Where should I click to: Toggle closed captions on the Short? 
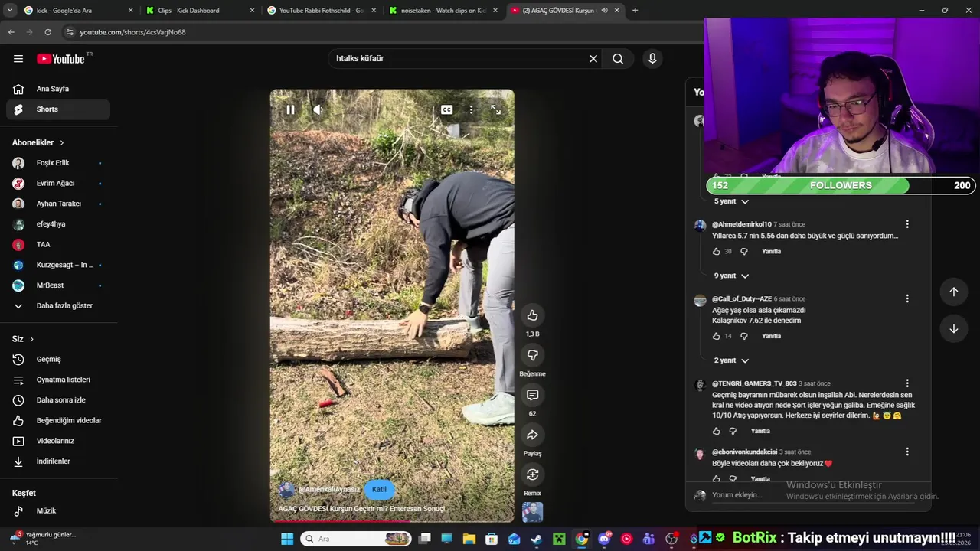coord(446,110)
